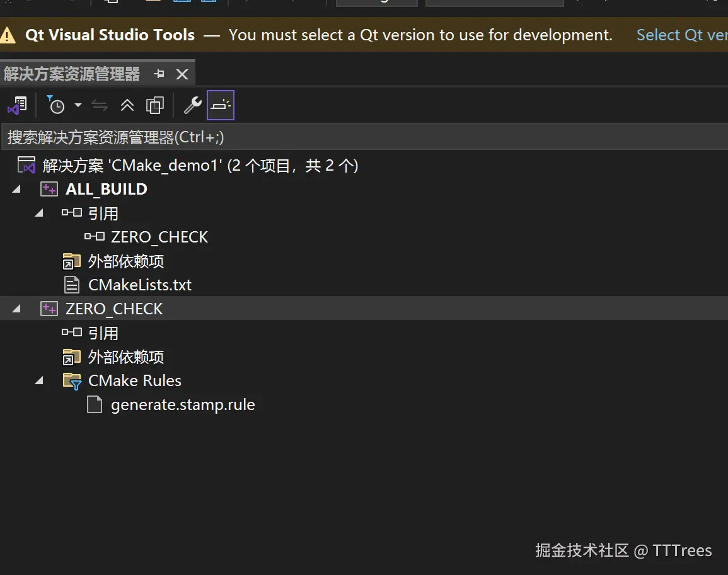This screenshot has width=728, height=575.
Task: Open properties with the wrench icon
Action: point(192,105)
